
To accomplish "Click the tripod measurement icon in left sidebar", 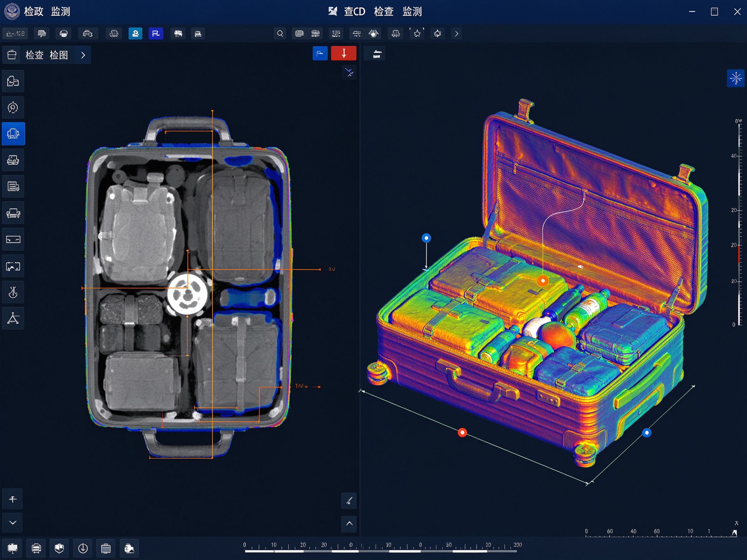I will (13, 318).
